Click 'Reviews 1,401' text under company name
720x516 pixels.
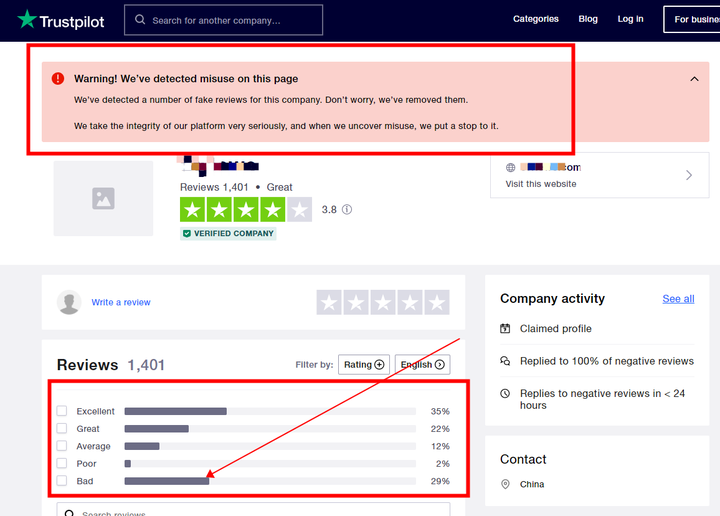[x=214, y=187]
